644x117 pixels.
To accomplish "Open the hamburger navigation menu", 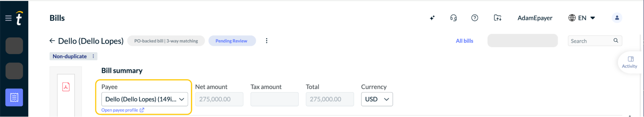I will point(8,18).
